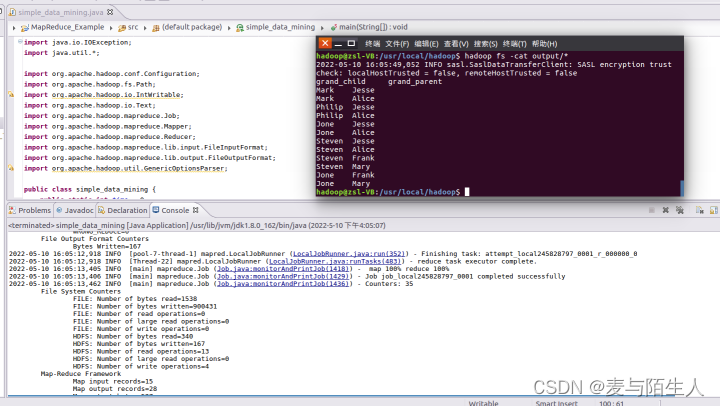Expand the breadcrumb arrow before src

[111, 28]
